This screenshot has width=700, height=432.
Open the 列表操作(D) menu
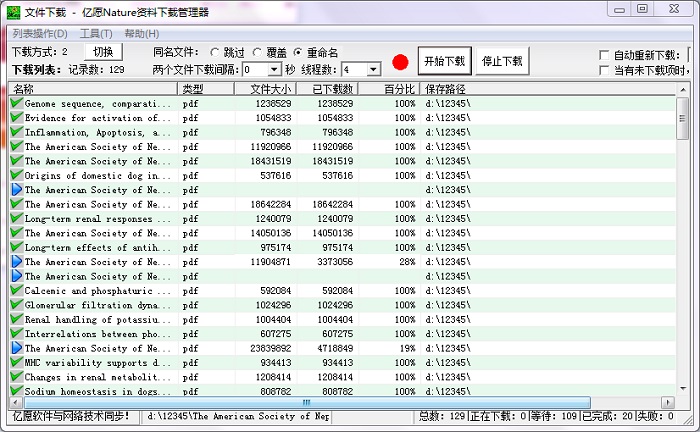40,33
